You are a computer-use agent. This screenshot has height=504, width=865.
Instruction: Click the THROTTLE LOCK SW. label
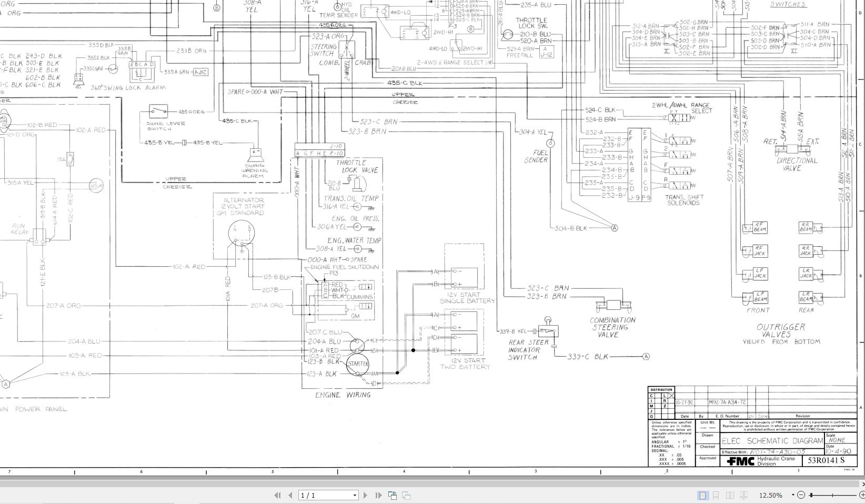click(532, 23)
